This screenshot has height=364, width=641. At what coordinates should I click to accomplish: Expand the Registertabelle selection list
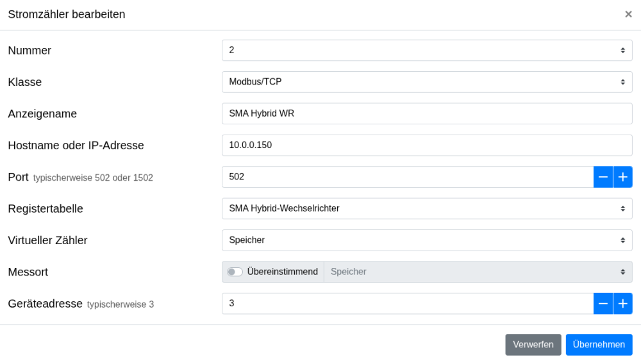pos(427,208)
